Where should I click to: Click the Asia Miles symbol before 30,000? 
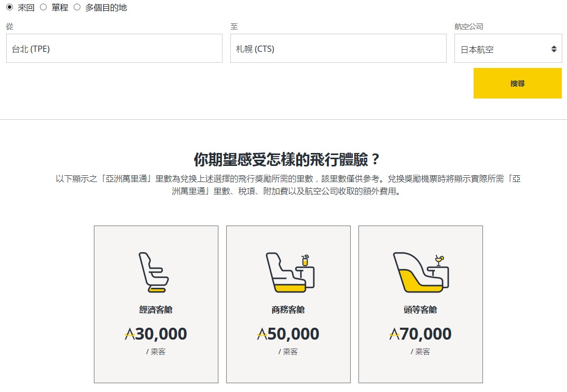pyautogui.click(x=130, y=334)
